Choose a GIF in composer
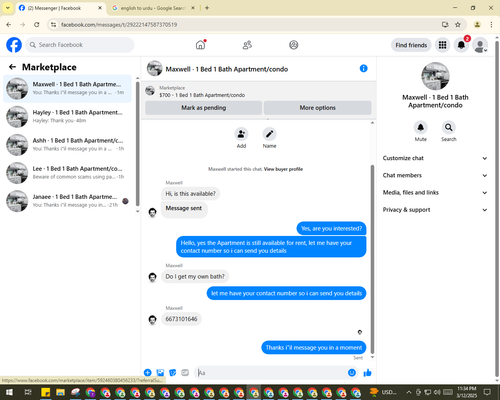500x400 pixels. pos(185,373)
